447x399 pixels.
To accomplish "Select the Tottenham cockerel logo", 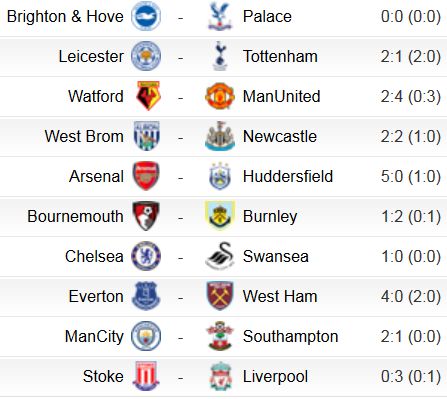I will pyautogui.click(x=220, y=56).
